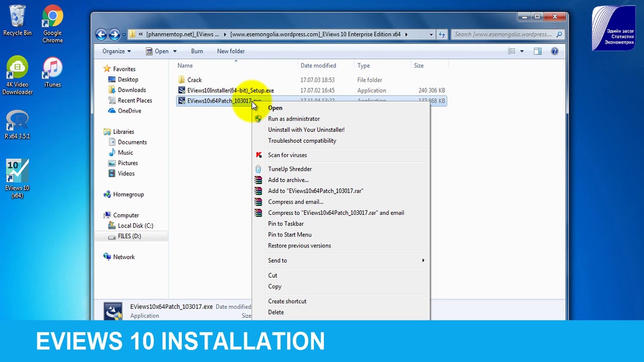Expand the Send to submenu arrow
Viewport: 644px width, 362px height.
[423, 260]
